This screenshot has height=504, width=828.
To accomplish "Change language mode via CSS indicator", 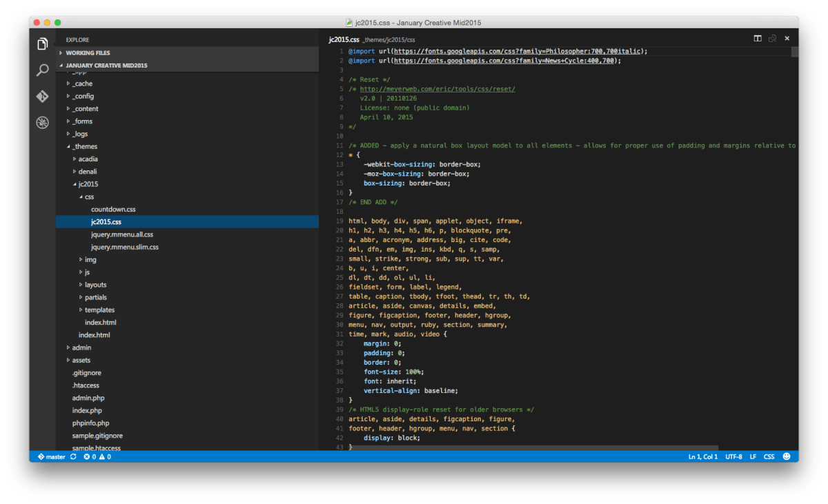I will (769, 456).
